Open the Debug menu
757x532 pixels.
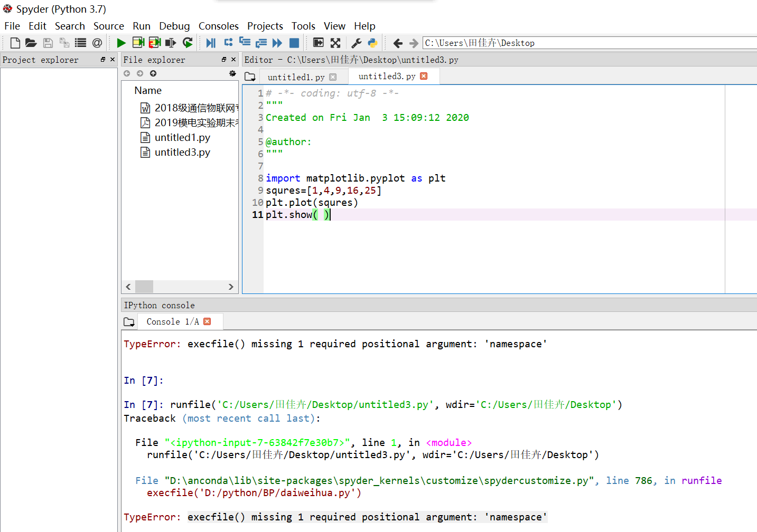(174, 26)
